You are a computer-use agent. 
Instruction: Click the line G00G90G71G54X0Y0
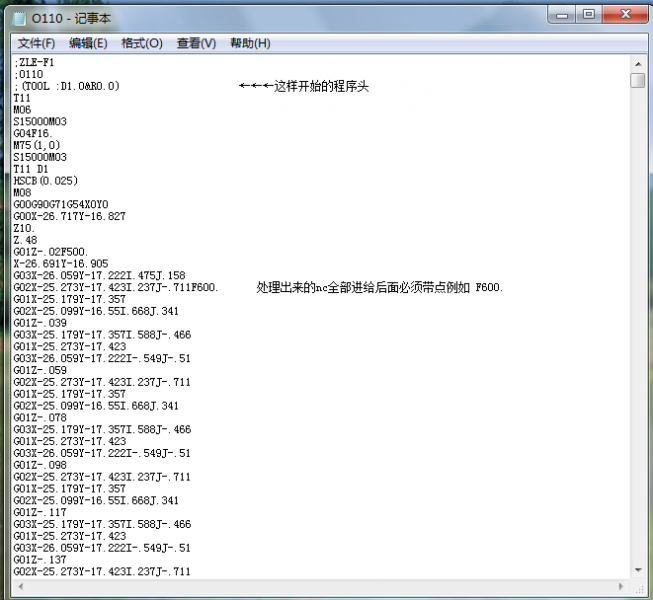(x=61, y=204)
